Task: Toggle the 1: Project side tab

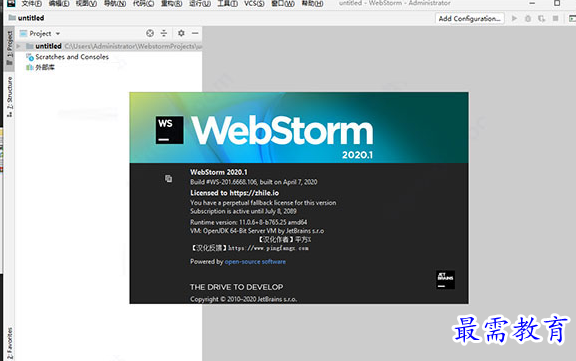Action: point(10,48)
